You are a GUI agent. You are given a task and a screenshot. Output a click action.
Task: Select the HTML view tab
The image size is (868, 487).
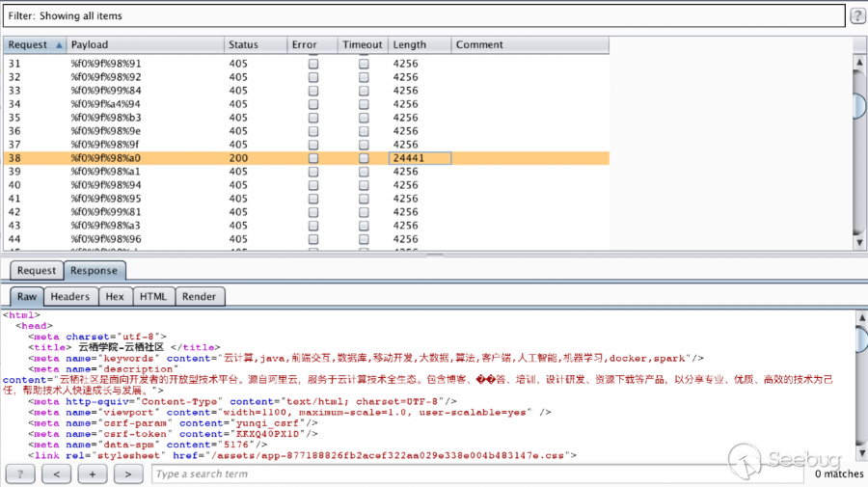point(153,297)
